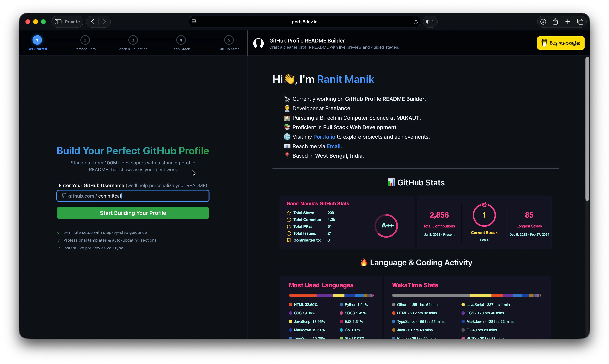This screenshot has width=609, height=364.
Task: Open the privacy shield report button
Action: [x=430, y=22]
